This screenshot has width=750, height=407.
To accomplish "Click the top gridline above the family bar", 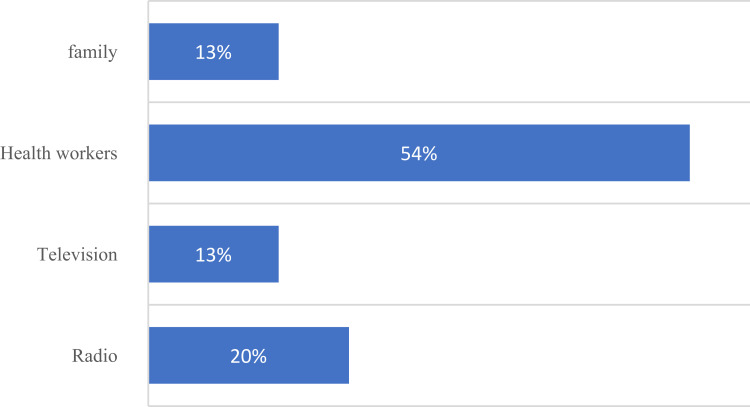I will (450, 2).
